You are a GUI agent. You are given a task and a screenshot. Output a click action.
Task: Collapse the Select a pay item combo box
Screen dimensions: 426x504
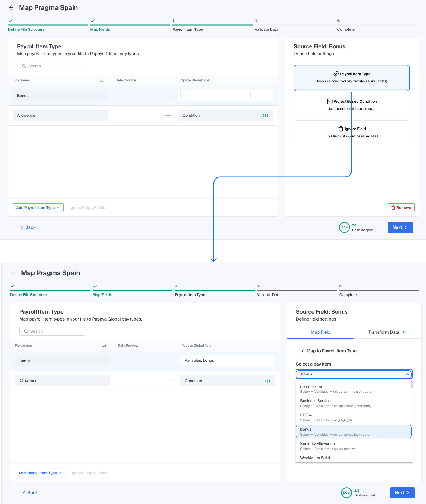click(x=408, y=374)
